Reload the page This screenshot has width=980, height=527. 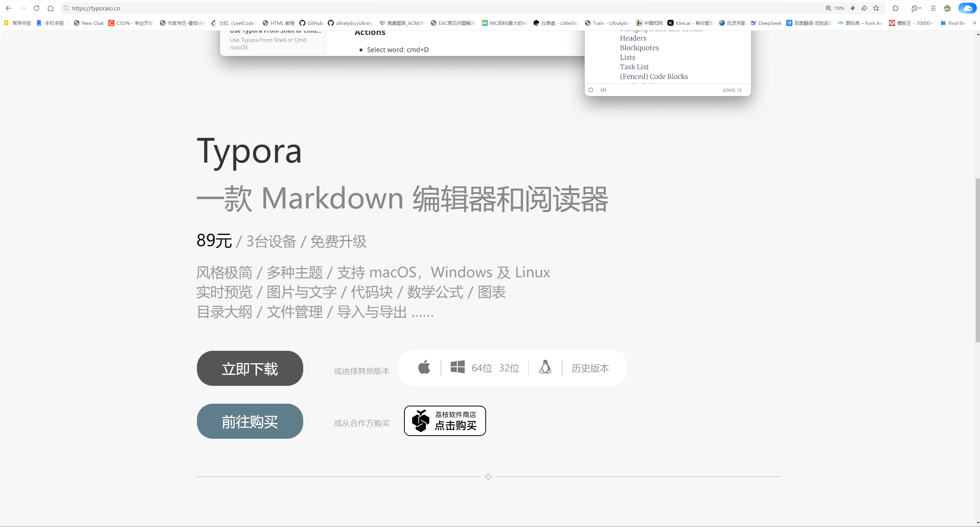pos(37,8)
